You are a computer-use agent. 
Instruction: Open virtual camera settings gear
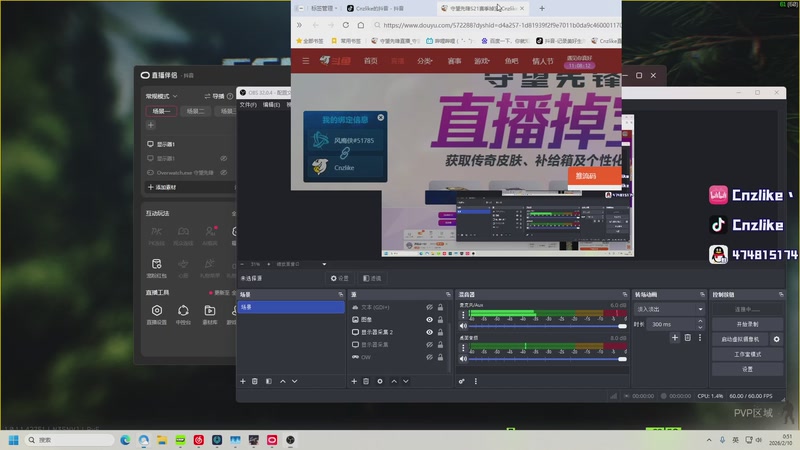(x=776, y=339)
